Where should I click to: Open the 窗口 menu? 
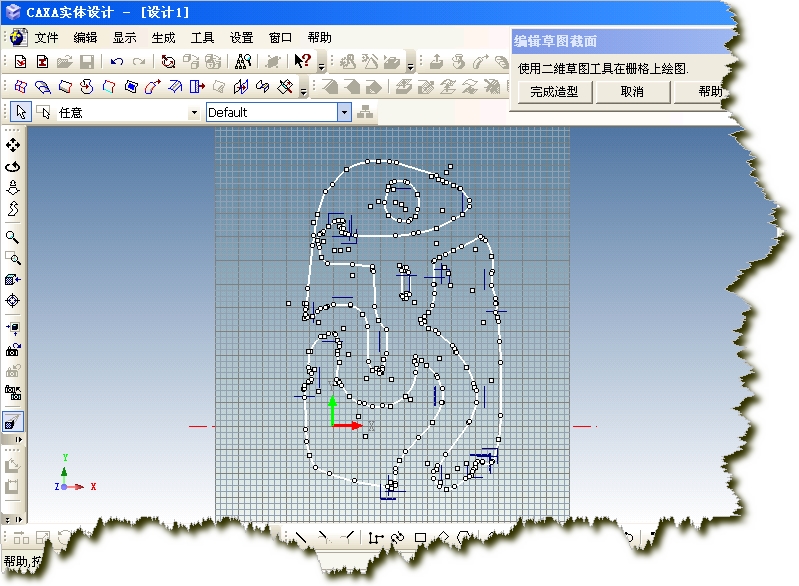(x=280, y=38)
